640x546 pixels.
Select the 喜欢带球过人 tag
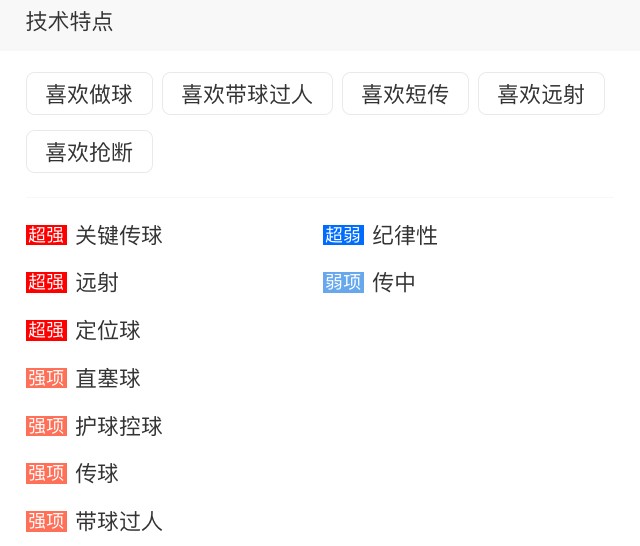247,94
